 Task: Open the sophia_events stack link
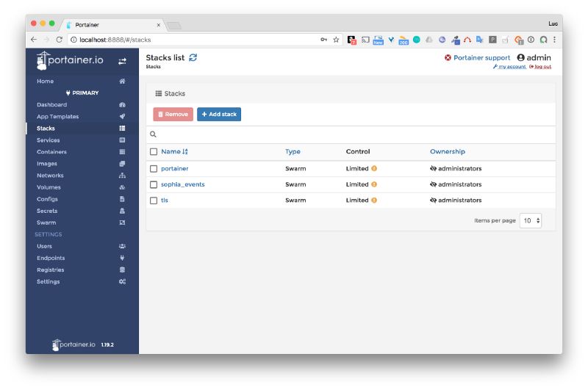182,184
